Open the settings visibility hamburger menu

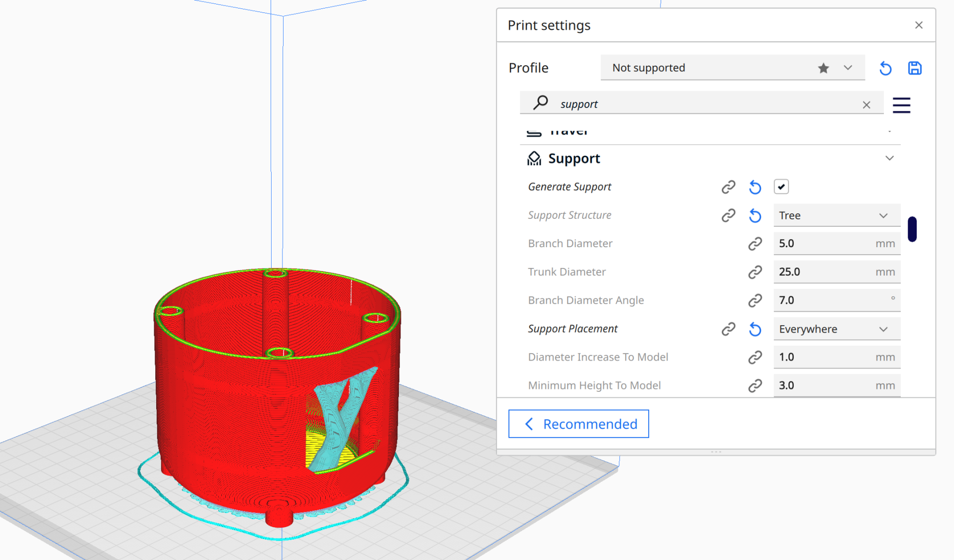[x=901, y=105]
